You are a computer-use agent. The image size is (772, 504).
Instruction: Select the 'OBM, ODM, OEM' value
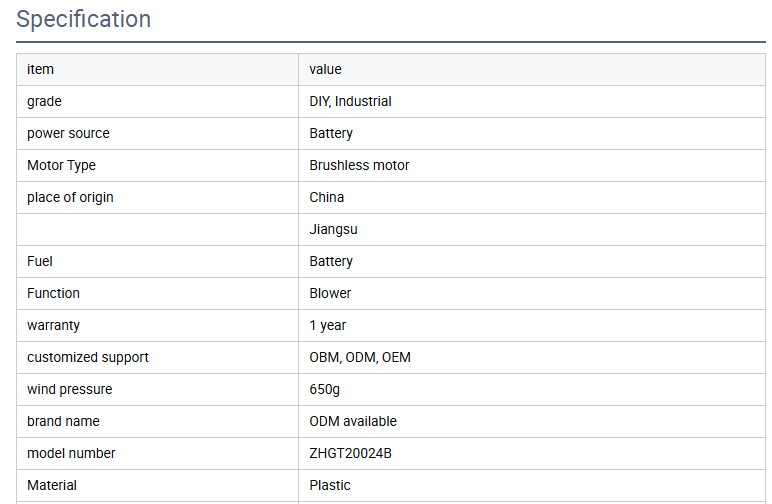click(360, 357)
